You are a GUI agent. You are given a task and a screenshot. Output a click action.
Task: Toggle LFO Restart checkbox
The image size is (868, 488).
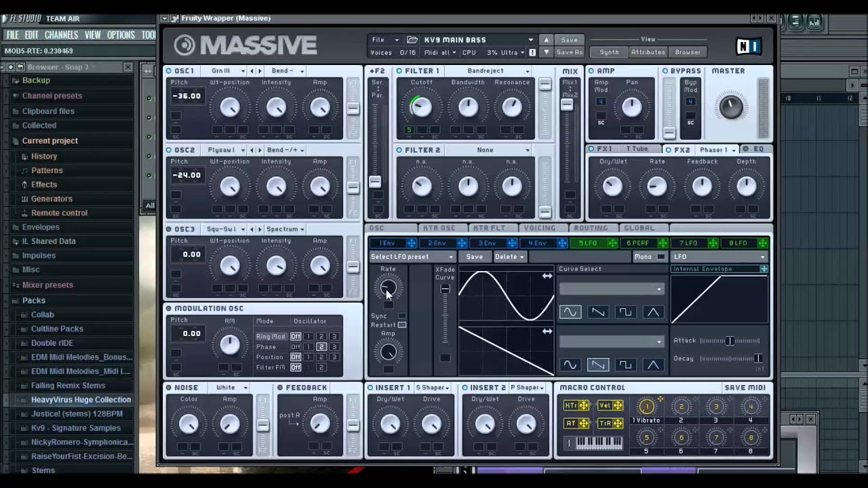coord(402,325)
